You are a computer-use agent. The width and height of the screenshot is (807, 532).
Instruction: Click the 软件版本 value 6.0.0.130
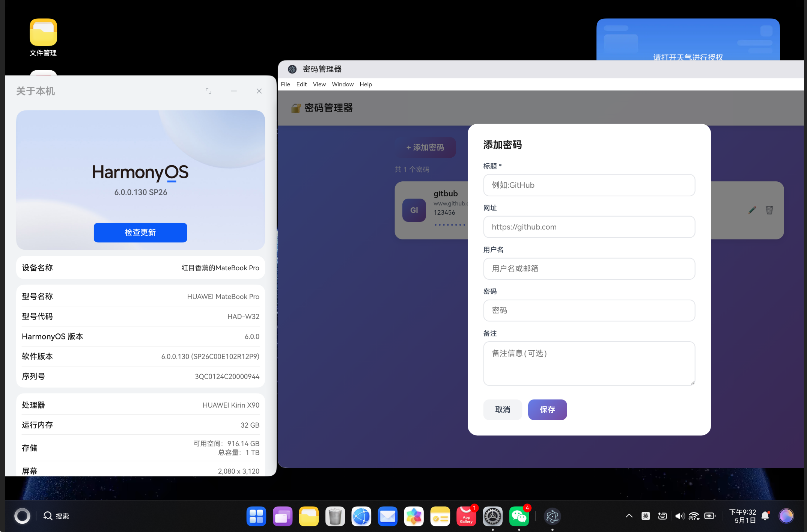pos(210,357)
